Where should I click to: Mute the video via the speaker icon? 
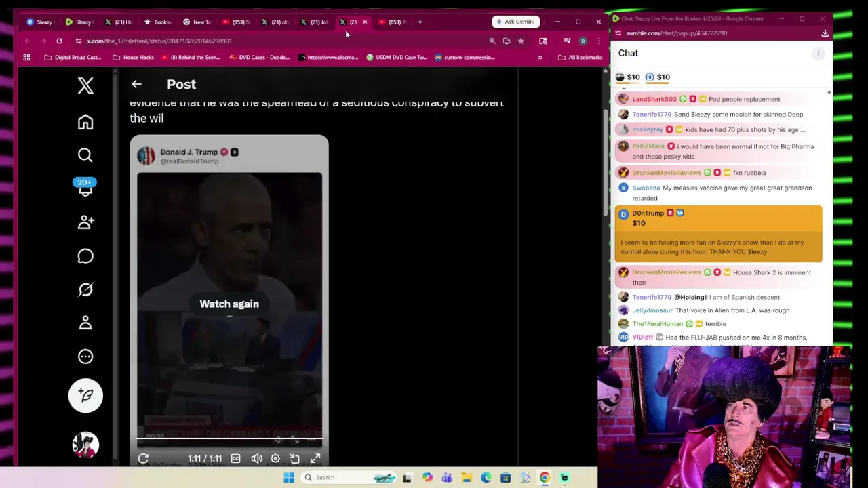pos(256,459)
